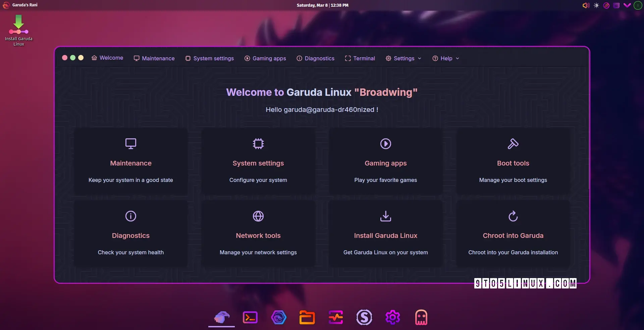This screenshot has width=644, height=330.
Task: Open the Diagnostics navbar tab
Action: (x=316, y=58)
